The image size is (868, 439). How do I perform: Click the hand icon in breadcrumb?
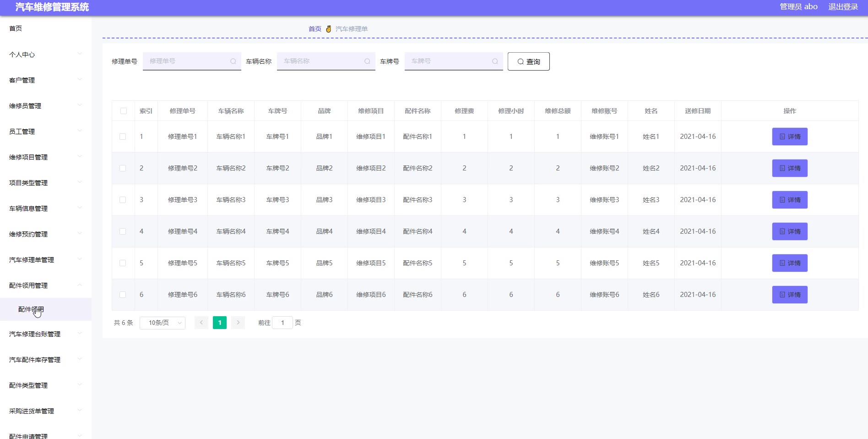(x=328, y=29)
